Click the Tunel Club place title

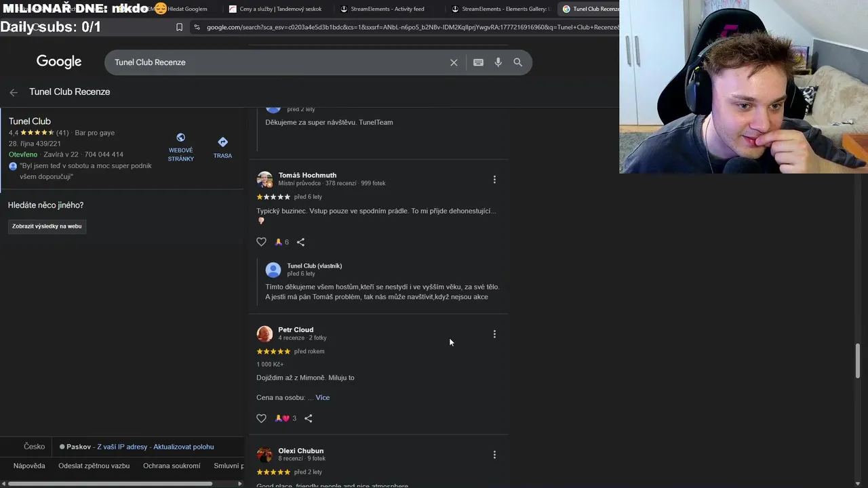(x=30, y=121)
